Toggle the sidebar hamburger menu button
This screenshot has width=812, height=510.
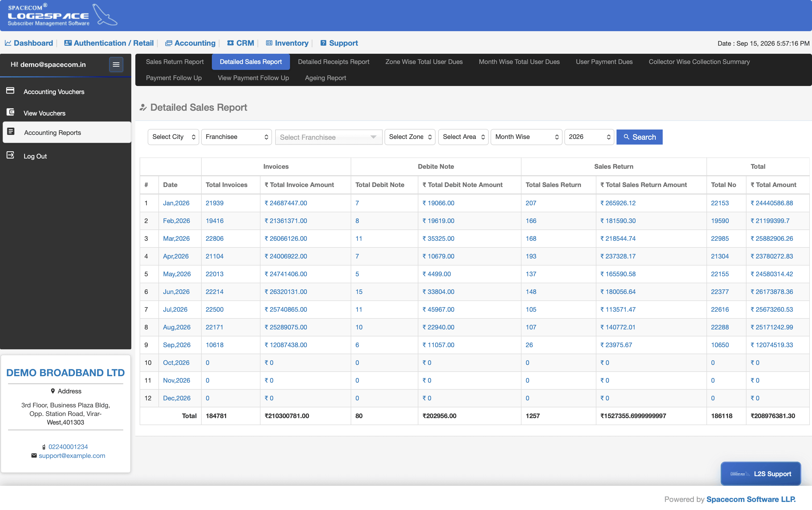point(116,64)
